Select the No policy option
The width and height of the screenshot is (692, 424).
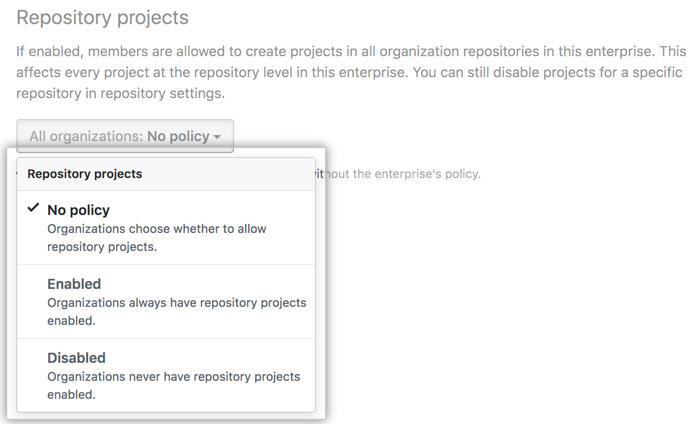[78, 210]
